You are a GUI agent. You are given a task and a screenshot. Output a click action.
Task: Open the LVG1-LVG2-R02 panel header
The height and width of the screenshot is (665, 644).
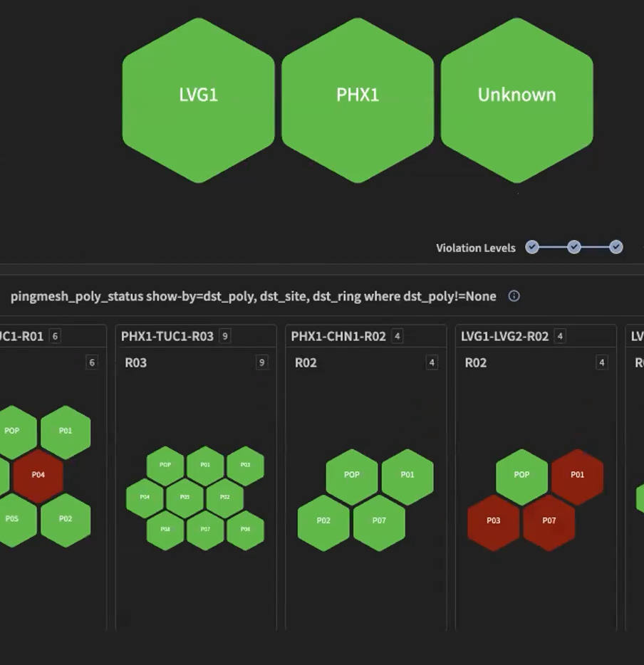536,336
